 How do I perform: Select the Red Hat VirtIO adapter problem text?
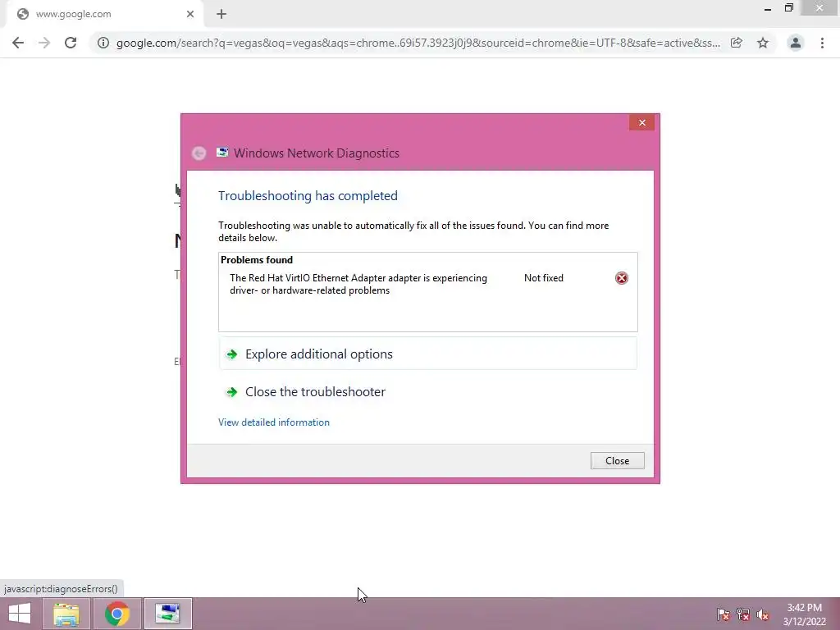coord(358,284)
